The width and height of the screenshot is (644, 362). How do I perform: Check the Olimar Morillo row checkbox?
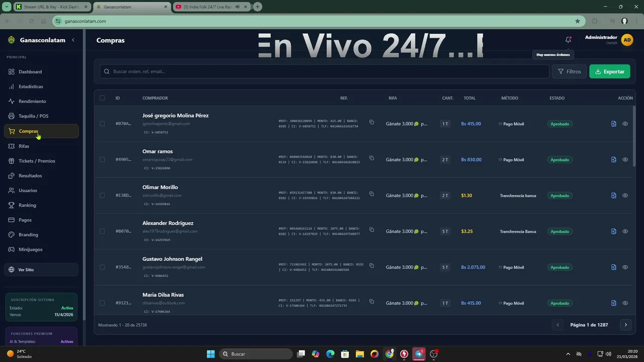click(102, 196)
